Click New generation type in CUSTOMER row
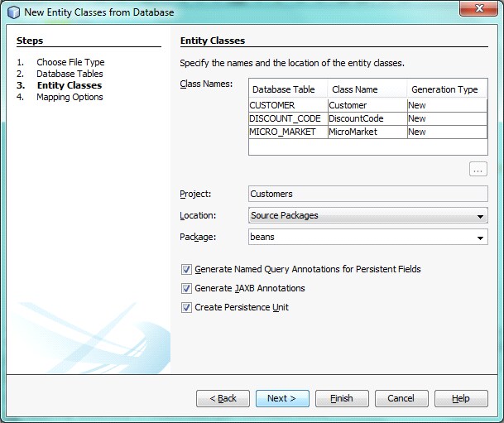This screenshot has width=504, height=423. [x=447, y=105]
